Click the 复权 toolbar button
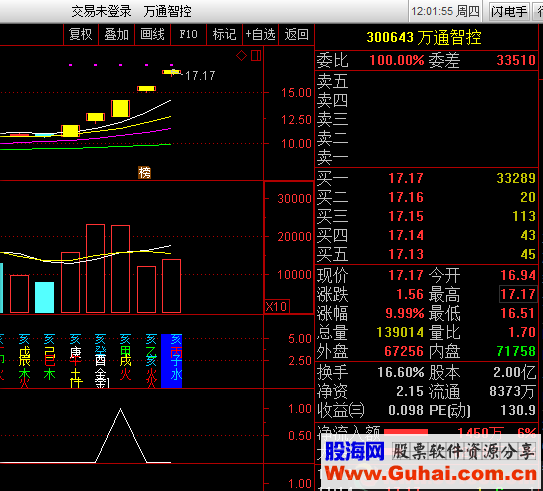Image resolution: width=543 pixels, height=491 pixels. (81, 34)
